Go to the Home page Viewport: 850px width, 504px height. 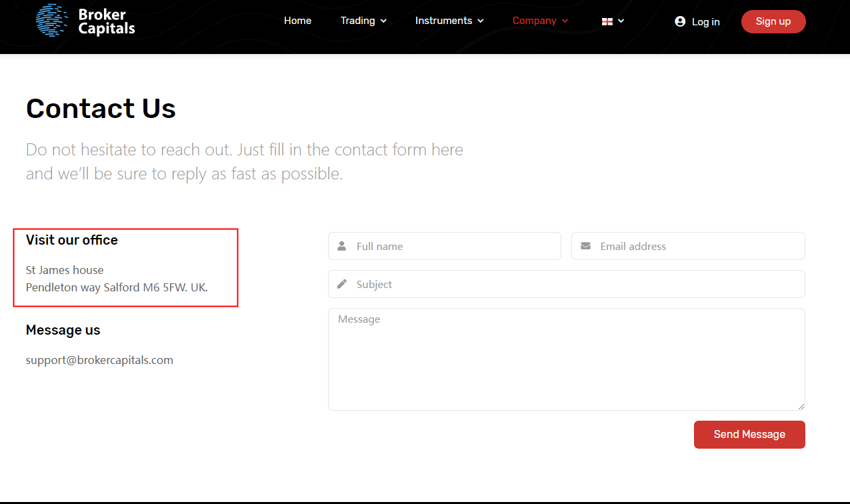(x=297, y=21)
